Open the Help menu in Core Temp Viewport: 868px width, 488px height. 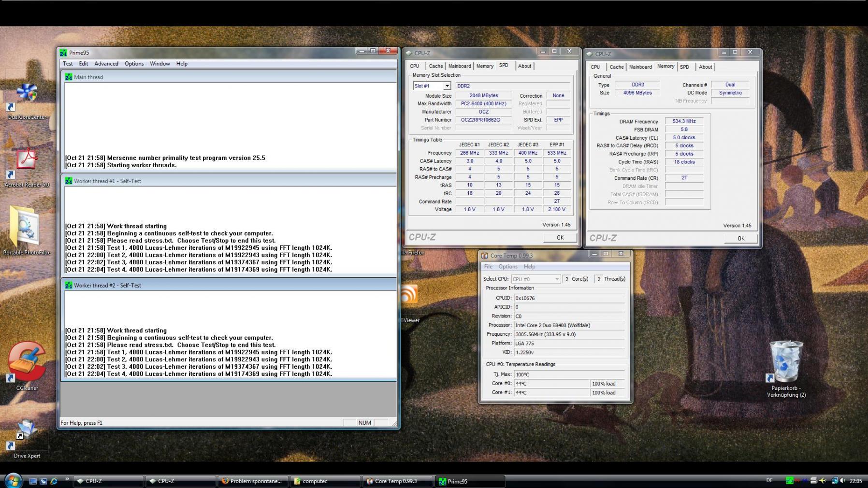coord(529,267)
